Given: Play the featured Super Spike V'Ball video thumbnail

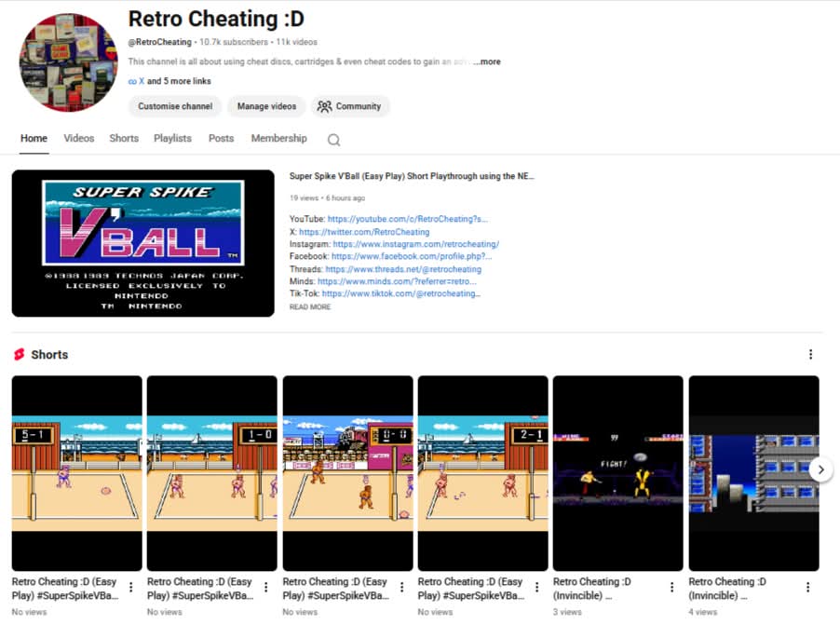Looking at the screenshot, I should click(143, 243).
